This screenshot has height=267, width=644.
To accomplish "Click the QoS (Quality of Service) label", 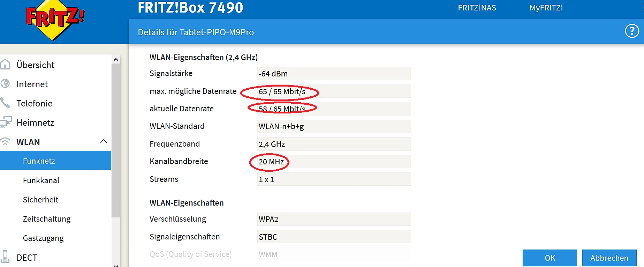I will pos(190,254).
